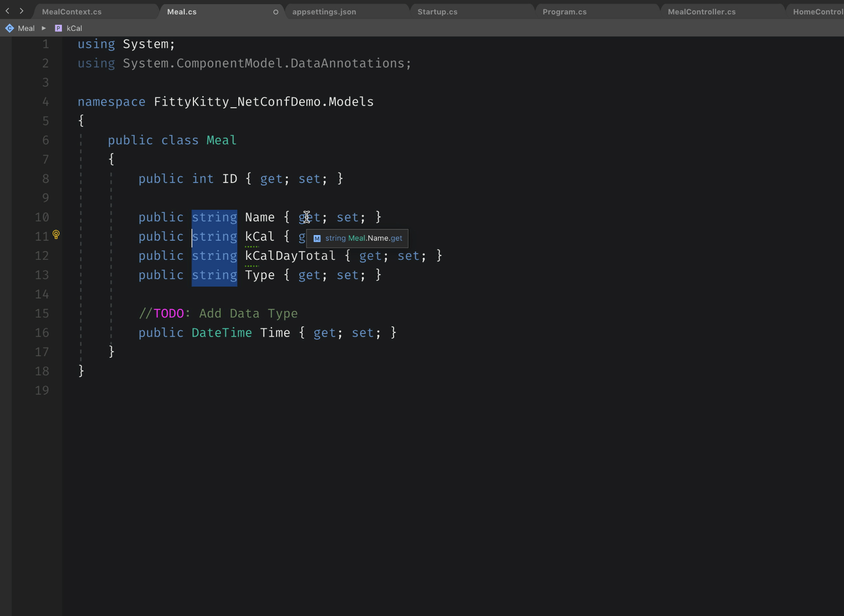
Task: Click the Meal class icon in breadcrumb
Action: 9,28
